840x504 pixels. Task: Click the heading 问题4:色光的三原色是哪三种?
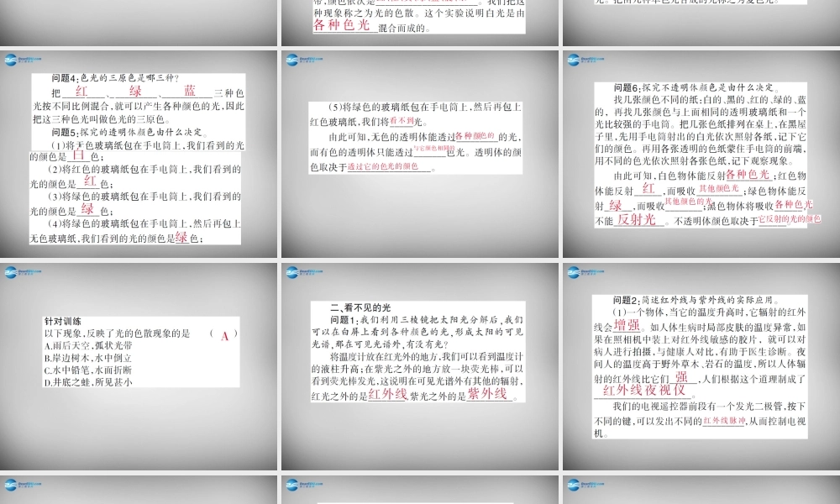pyautogui.click(x=116, y=78)
